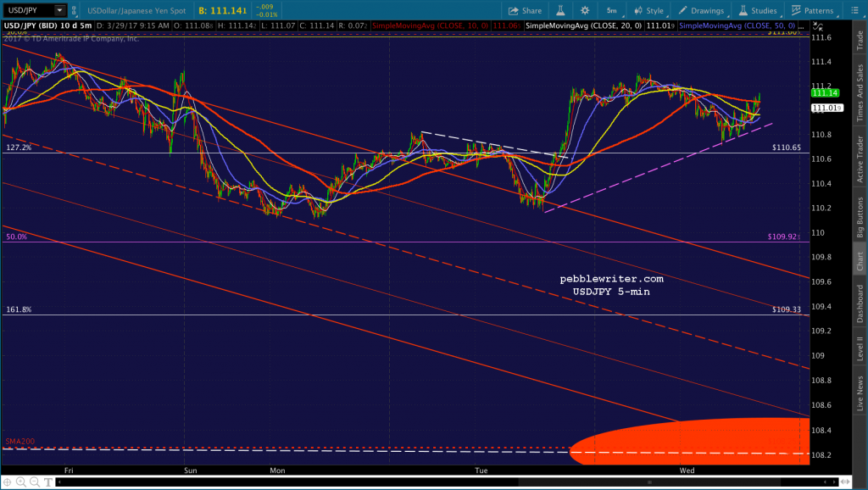
Task: Open the list menu icon at the toolbar's right end
Action: point(854,10)
